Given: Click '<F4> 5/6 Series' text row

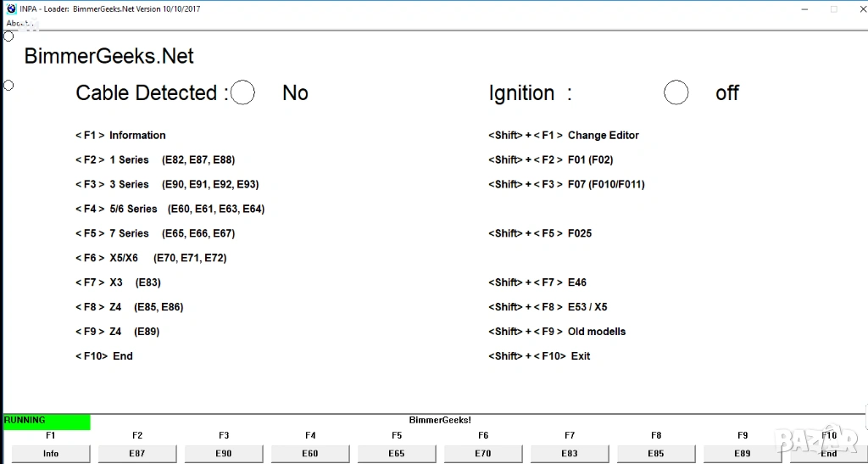Looking at the screenshot, I should pos(170,209).
